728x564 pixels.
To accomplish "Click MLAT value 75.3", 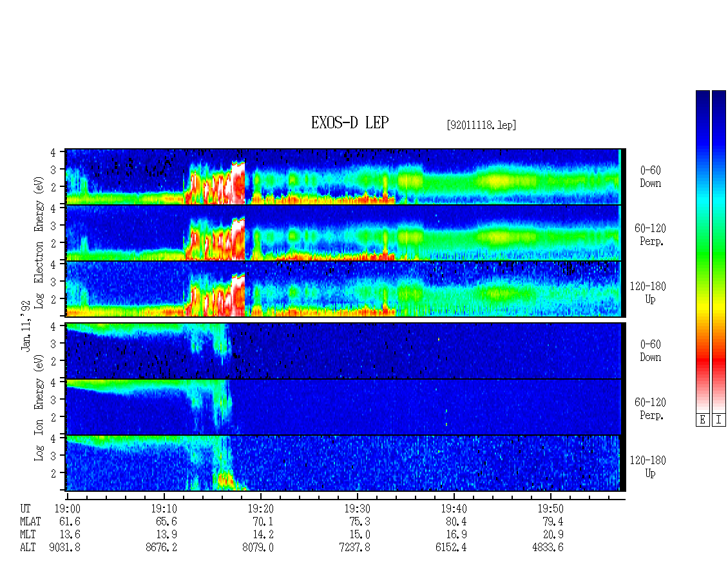I will (360, 521).
